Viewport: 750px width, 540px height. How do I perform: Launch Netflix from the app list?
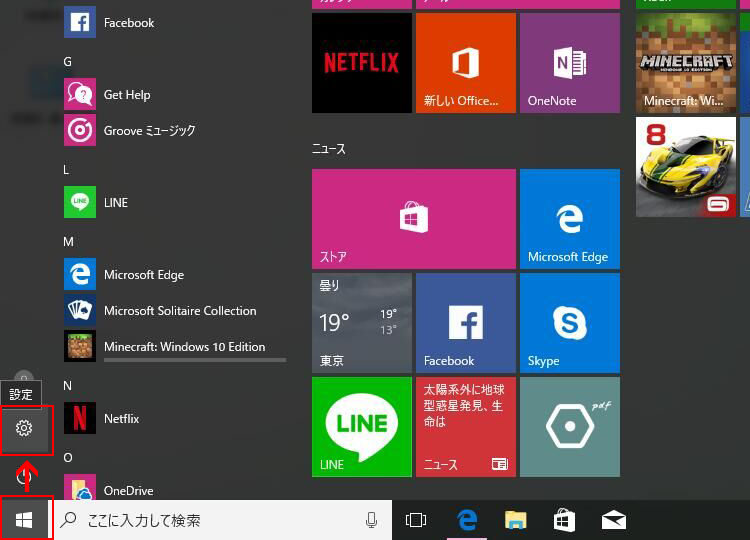point(175,419)
